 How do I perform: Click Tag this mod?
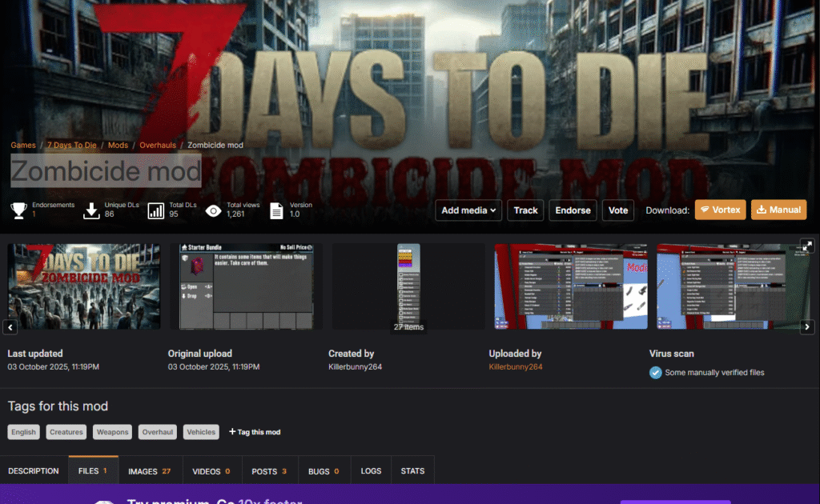255,432
